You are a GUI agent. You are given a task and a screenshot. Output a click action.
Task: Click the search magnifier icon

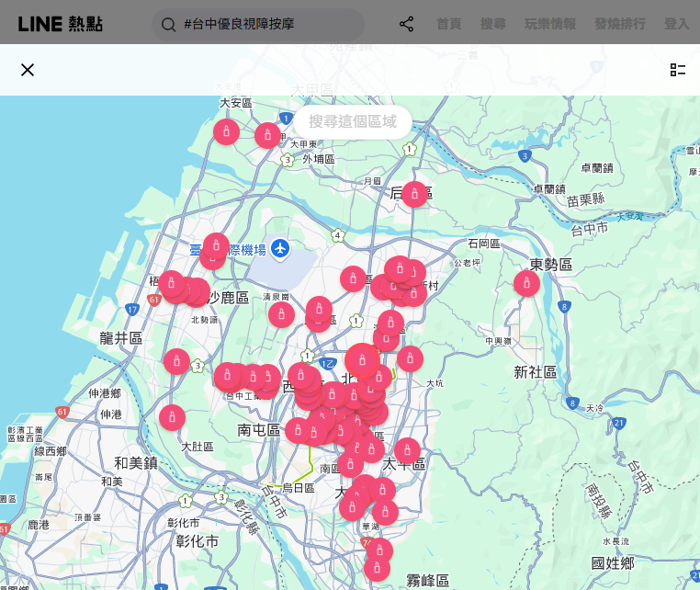pos(168,25)
